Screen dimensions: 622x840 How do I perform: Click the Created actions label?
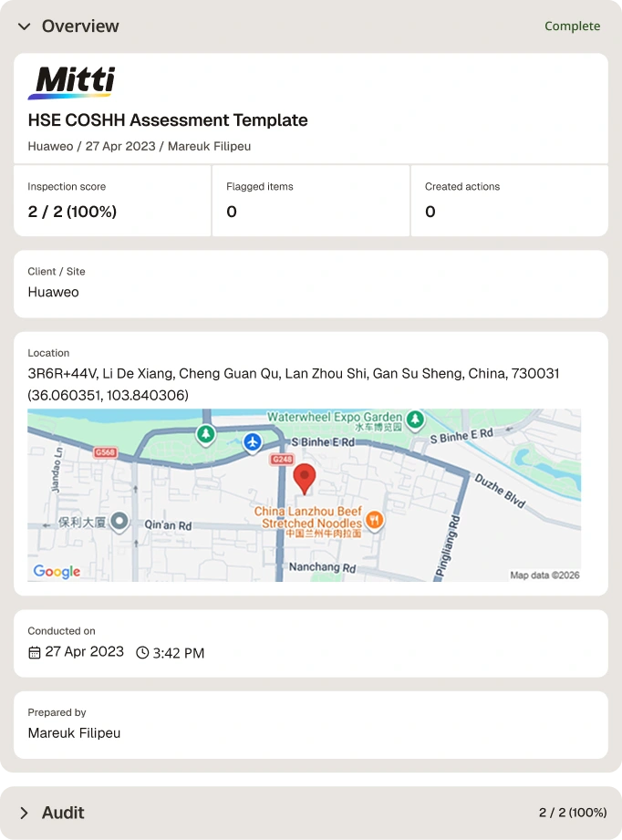pos(462,186)
